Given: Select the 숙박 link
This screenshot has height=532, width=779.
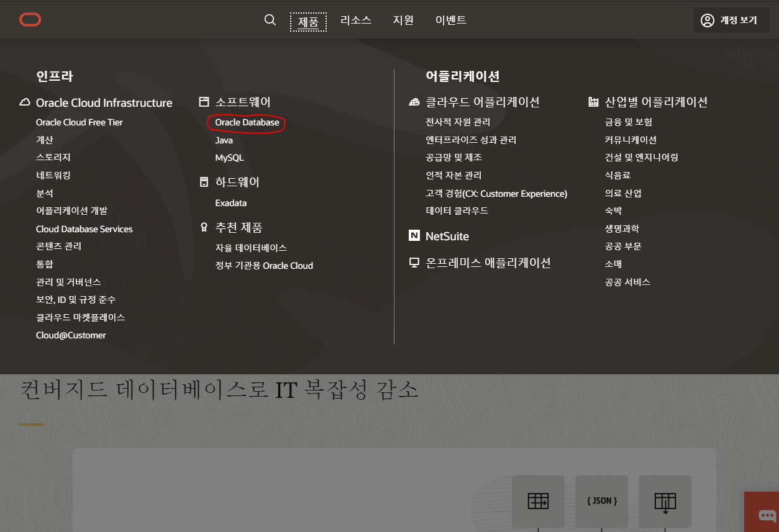Looking at the screenshot, I should (x=613, y=211).
